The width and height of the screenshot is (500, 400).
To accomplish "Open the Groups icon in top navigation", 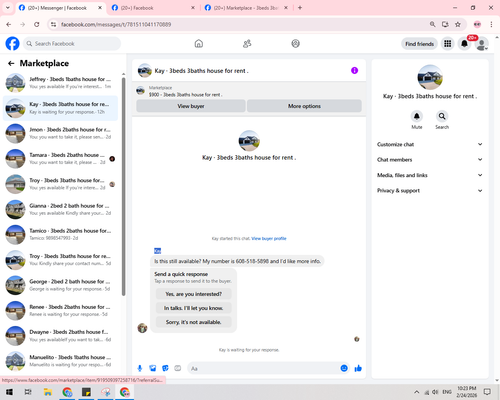I will (295, 44).
